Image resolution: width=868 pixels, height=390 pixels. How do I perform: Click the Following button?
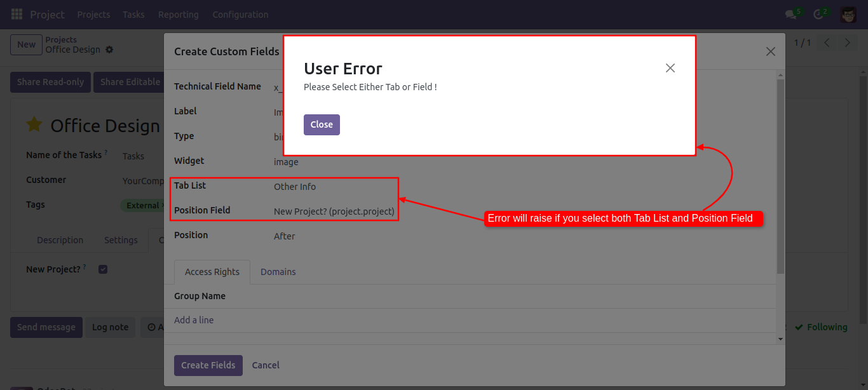(x=822, y=327)
